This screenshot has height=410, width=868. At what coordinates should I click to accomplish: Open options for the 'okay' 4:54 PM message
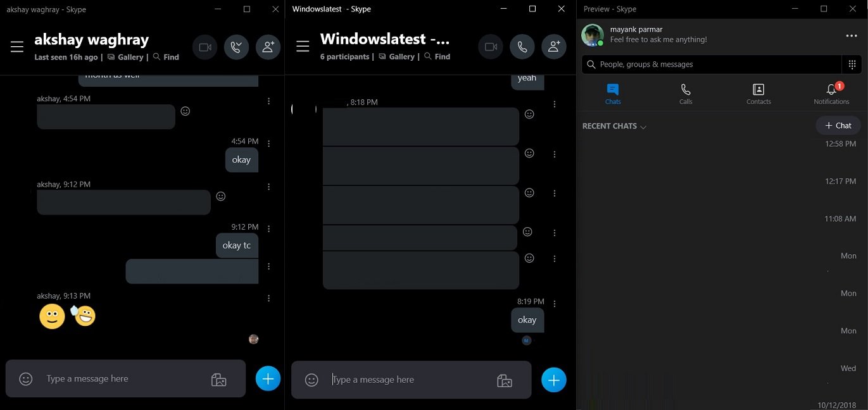tap(269, 144)
